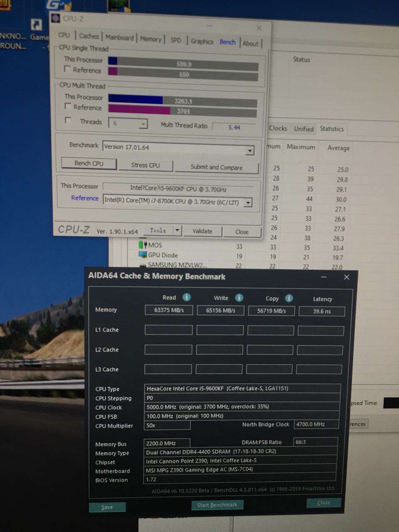Click the CPU-Z title bar icon
This screenshot has width=399, height=532.
point(56,18)
